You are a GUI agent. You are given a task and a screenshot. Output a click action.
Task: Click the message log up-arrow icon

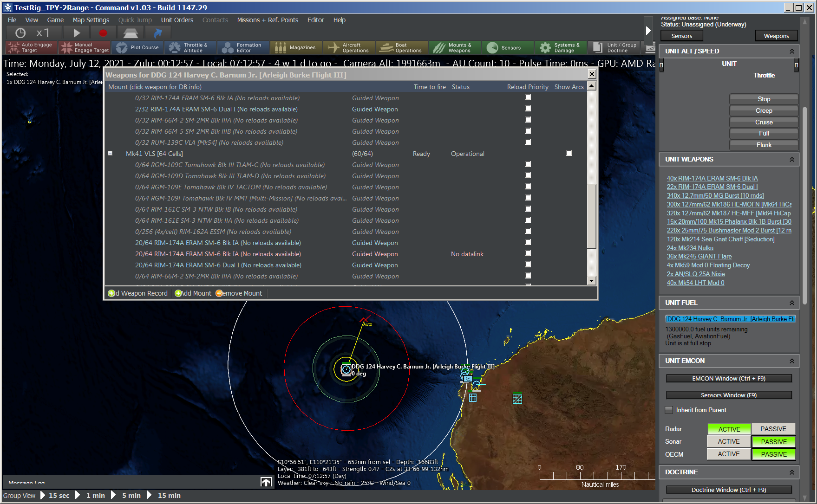267,482
